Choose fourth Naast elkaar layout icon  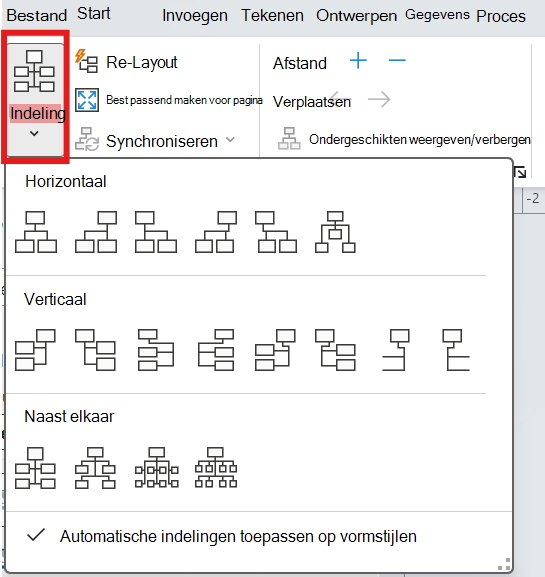click(216, 468)
